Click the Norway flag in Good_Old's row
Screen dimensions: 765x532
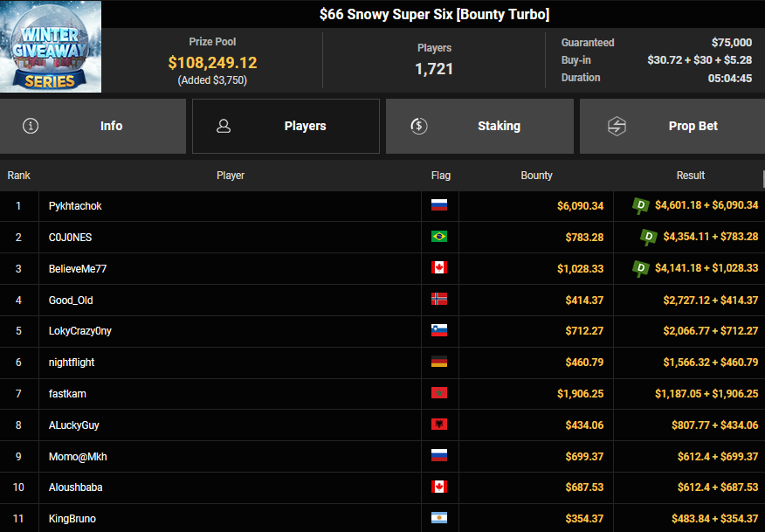click(x=439, y=300)
